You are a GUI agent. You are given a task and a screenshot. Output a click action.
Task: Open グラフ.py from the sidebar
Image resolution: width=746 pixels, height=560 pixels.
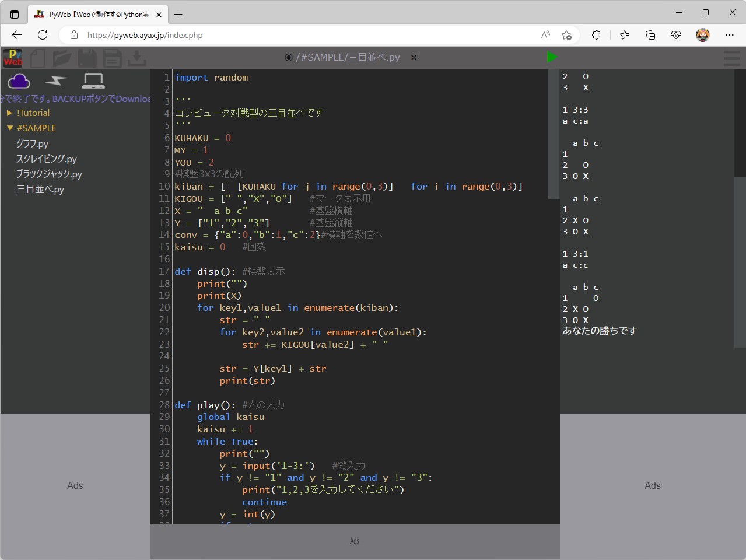(33, 143)
